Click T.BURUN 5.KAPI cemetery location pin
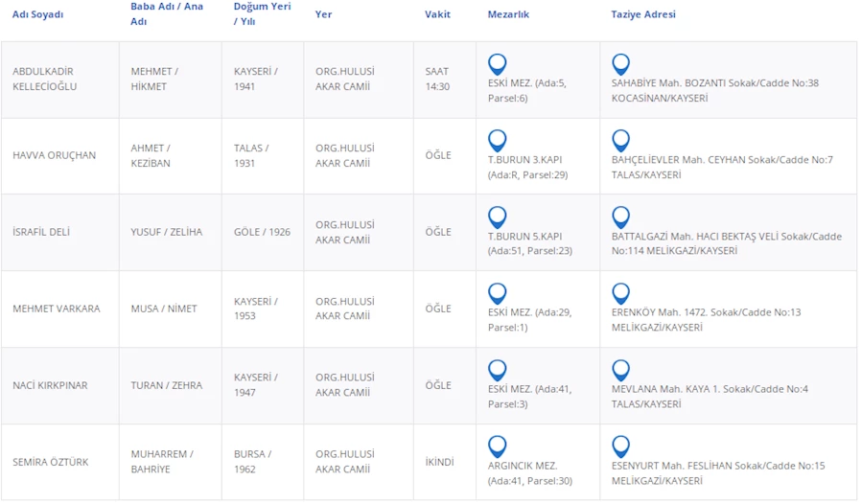 coord(497,218)
